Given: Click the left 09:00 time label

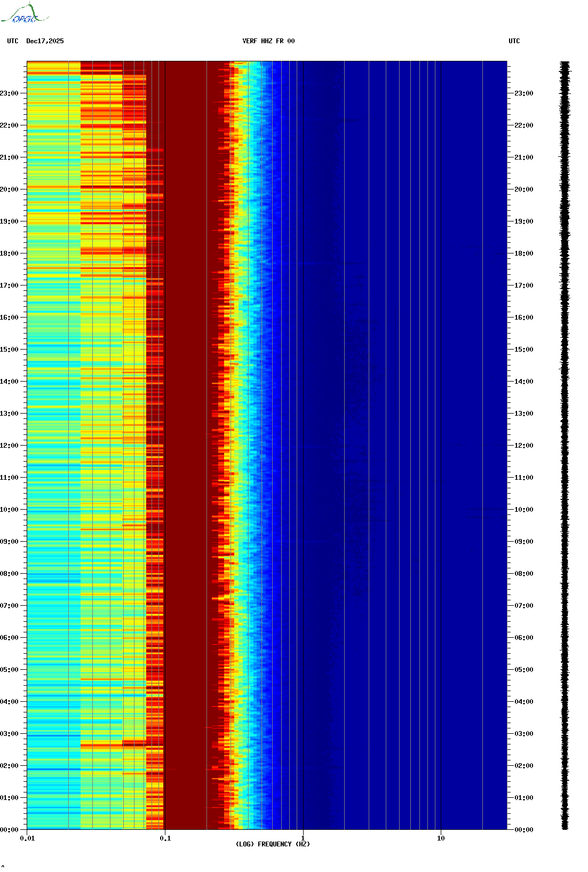Looking at the screenshot, I should click(x=9, y=542).
